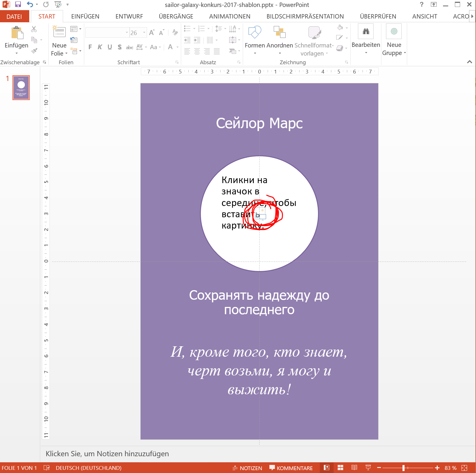Image resolution: width=476 pixels, height=473 pixels.
Task: Expand the Neue Folie dropdown arrow
Action: [66, 54]
